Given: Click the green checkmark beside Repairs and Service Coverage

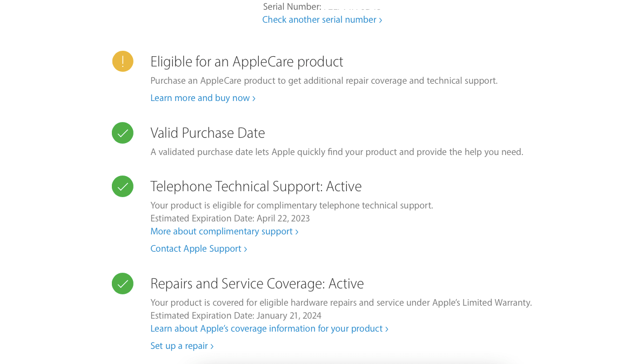Looking at the screenshot, I should [123, 284].
